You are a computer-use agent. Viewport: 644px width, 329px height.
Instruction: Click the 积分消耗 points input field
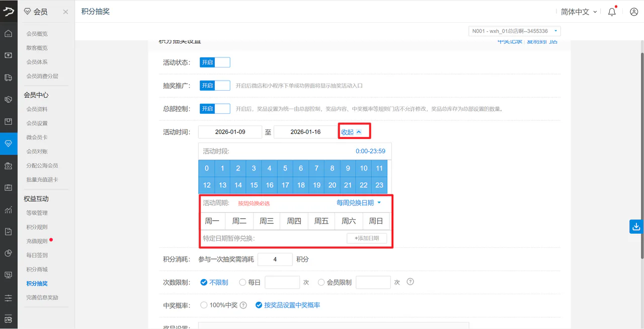pos(275,259)
